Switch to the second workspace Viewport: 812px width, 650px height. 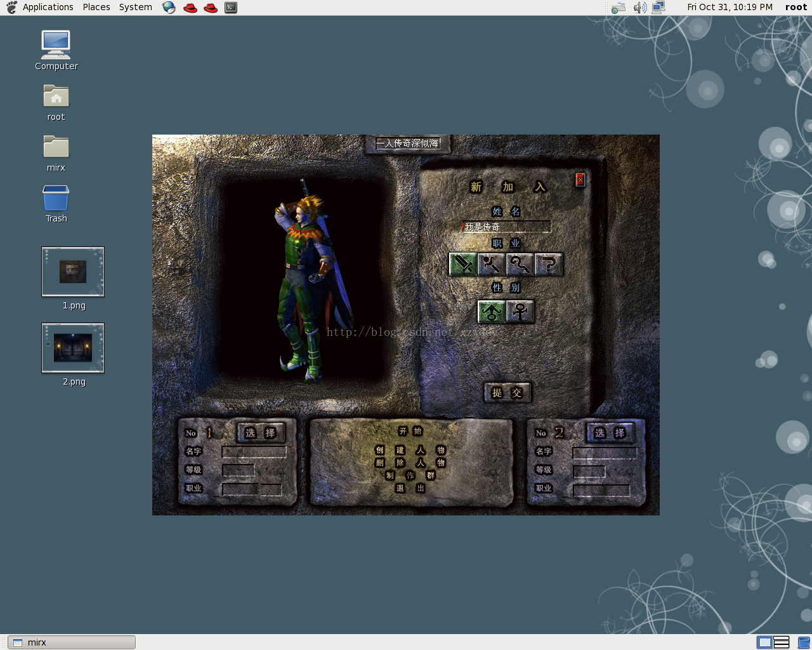pyautogui.click(x=782, y=642)
